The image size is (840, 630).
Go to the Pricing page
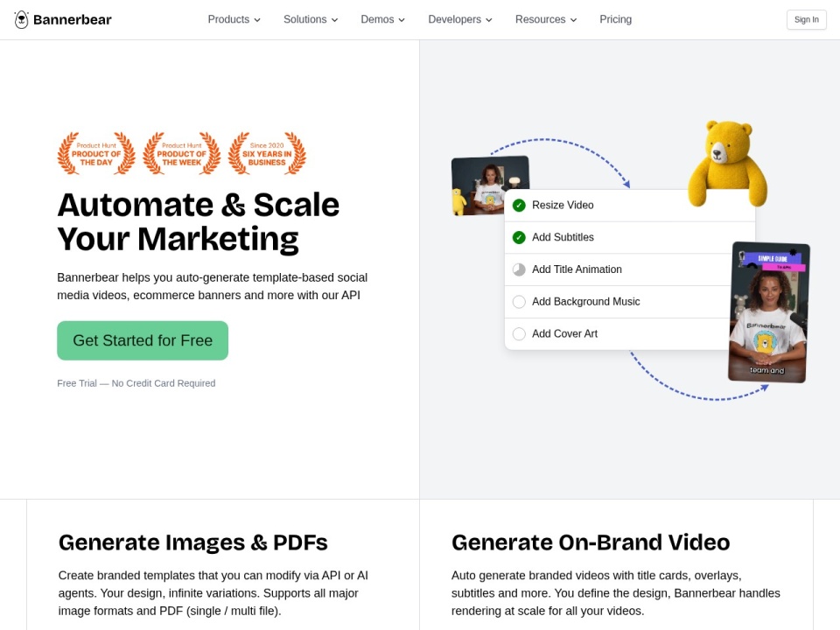(615, 19)
